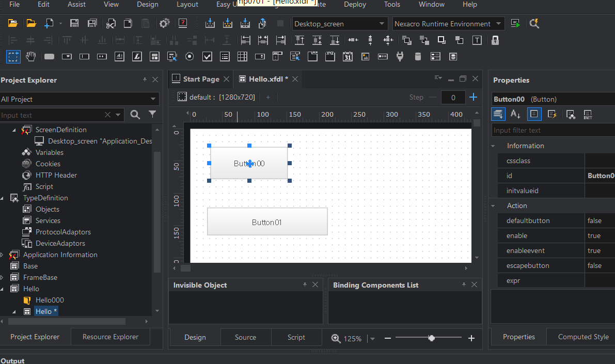This screenshot has height=364, width=615.
Task: Click the Save All icon
Action: coord(92,24)
